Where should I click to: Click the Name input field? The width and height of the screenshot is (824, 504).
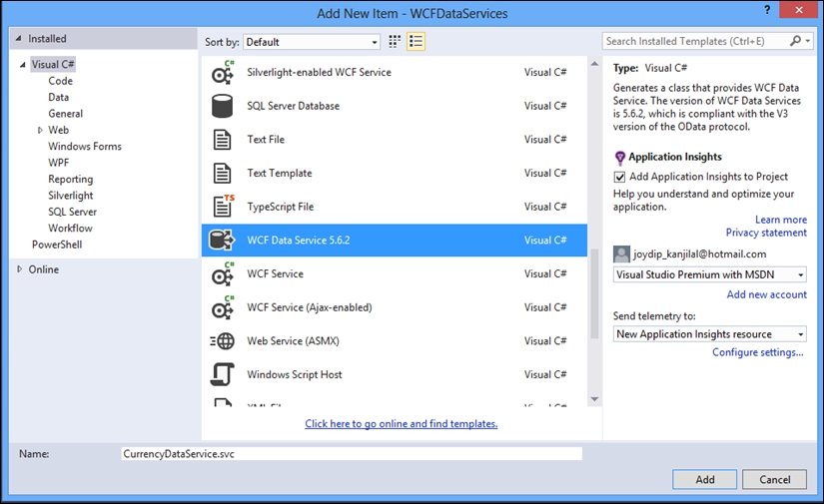click(352, 453)
